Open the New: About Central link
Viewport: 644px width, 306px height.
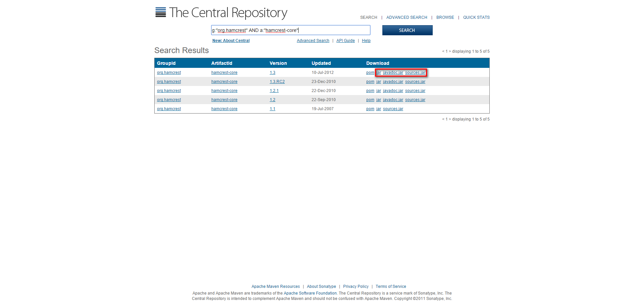click(231, 41)
